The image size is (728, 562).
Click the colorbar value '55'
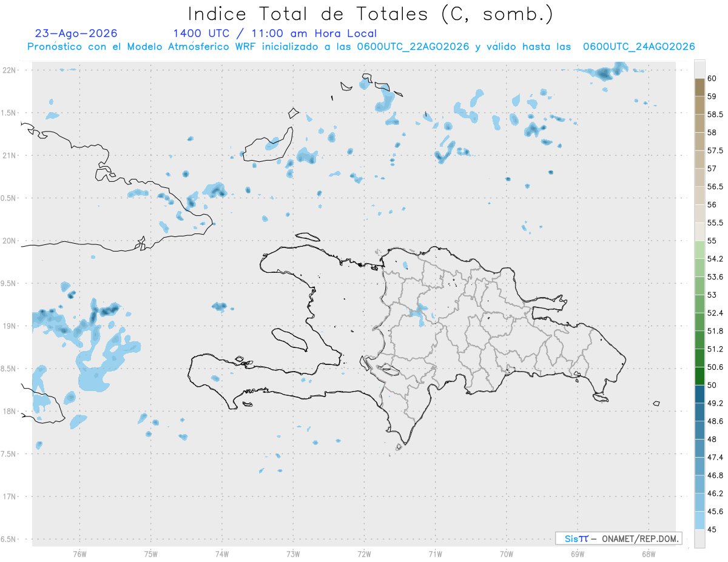pyautogui.click(x=712, y=241)
